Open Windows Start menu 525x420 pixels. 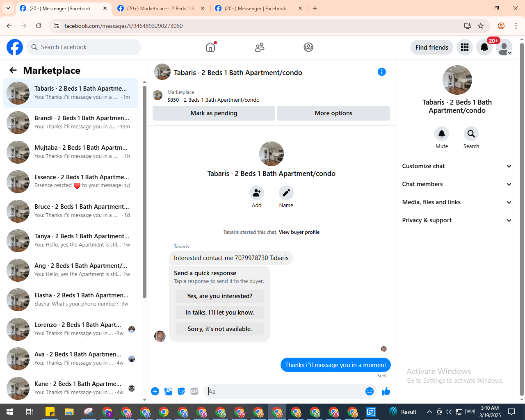(x=10, y=412)
